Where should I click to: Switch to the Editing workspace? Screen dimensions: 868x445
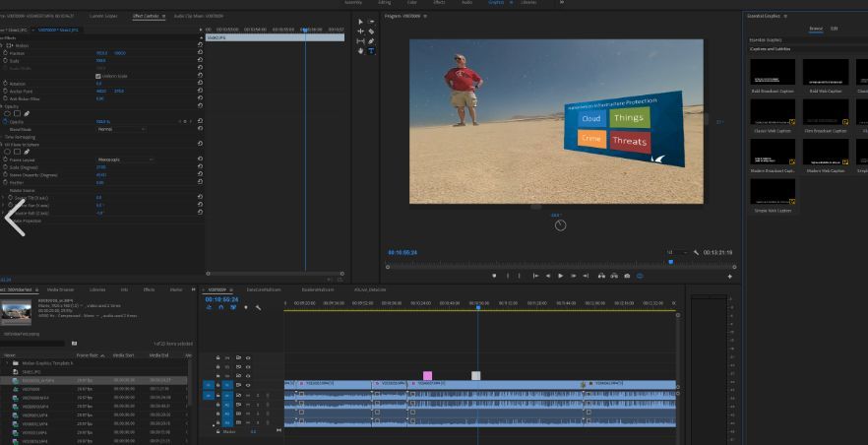[384, 2]
